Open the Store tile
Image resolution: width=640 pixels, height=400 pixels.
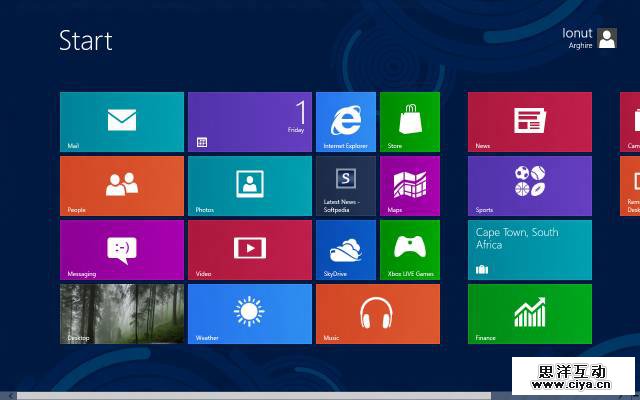[409, 122]
